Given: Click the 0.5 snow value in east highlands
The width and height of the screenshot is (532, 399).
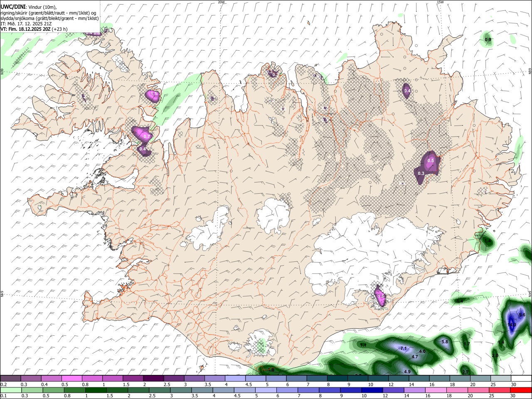Looking at the screenshot, I should click(431, 160).
